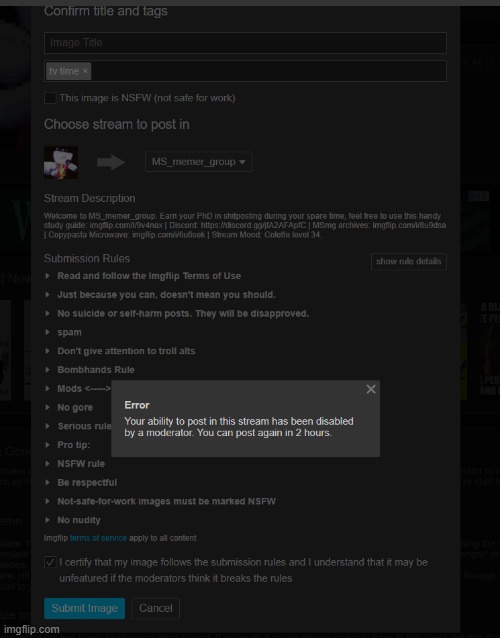Open the MS_memer_group stream dropdown
Screen dimensions: 500x638
[198, 162]
